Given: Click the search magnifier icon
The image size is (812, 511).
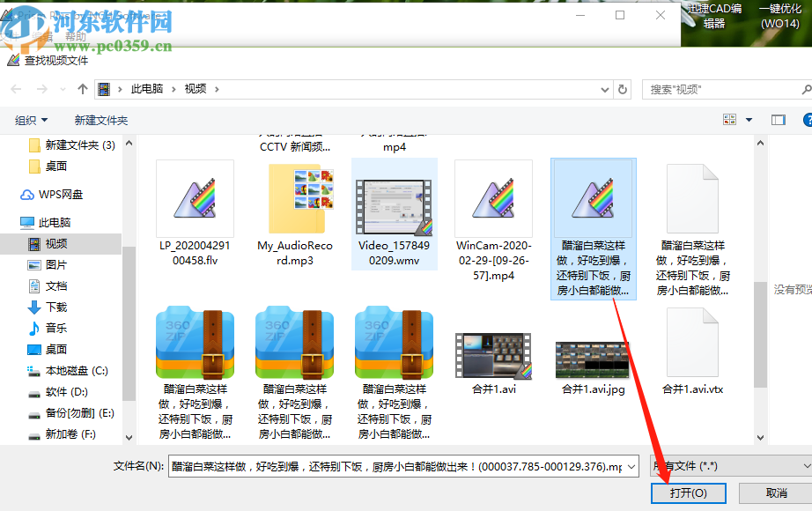Looking at the screenshot, I should click(806, 89).
